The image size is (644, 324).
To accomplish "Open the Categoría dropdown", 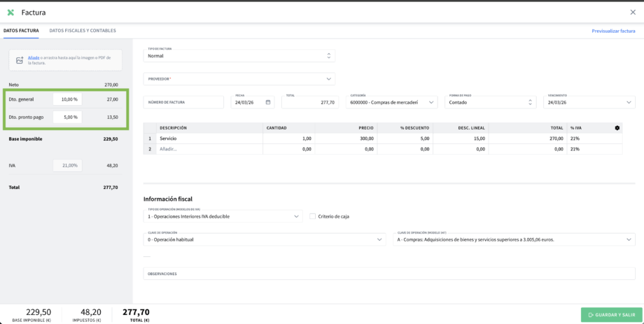I will [392, 102].
